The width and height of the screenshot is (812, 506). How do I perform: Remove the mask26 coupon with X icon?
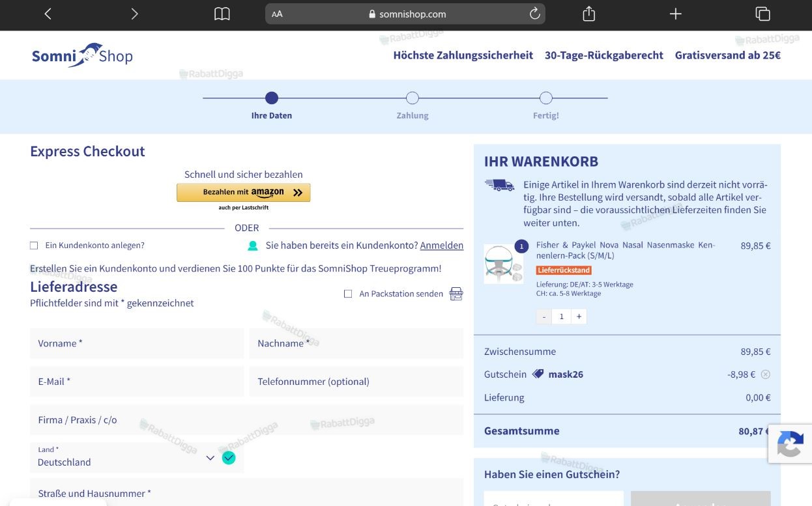[x=766, y=374]
